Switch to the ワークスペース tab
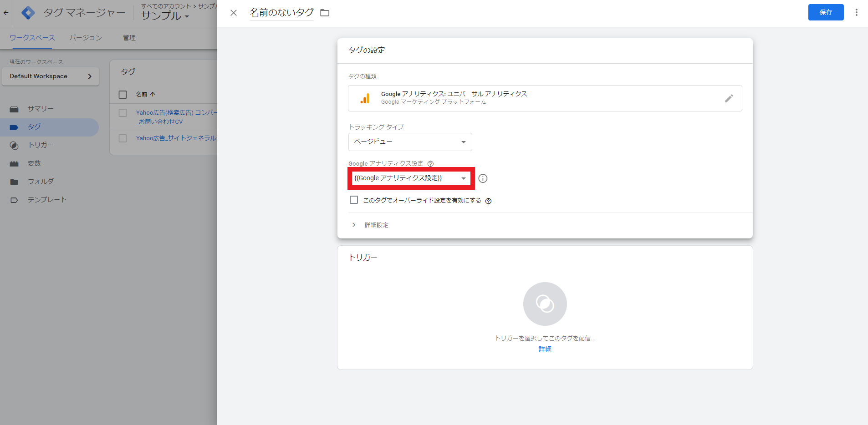868x425 pixels. tap(32, 38)
